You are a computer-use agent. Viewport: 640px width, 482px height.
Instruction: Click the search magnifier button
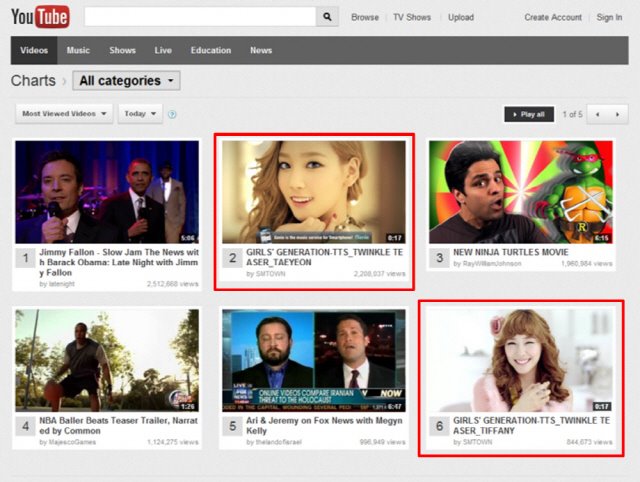[x=327, y=17]
